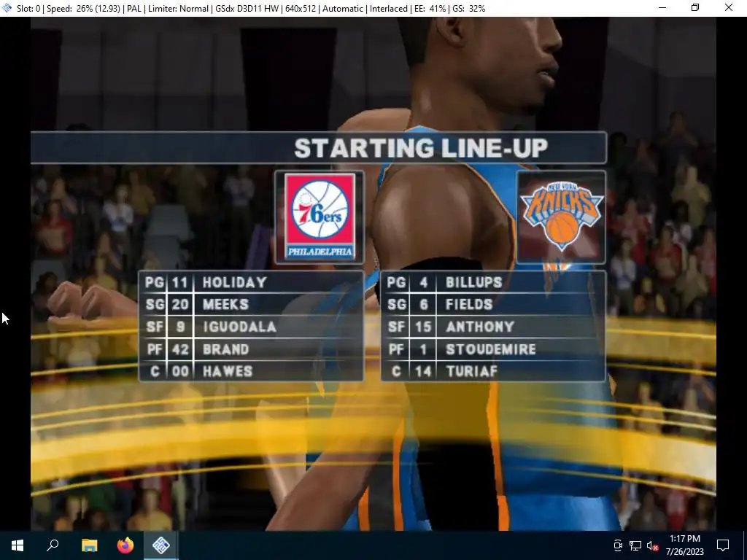Click jersey number 15 beside ANTHONY
Viewport: 747px width, 560px height.
423,327
